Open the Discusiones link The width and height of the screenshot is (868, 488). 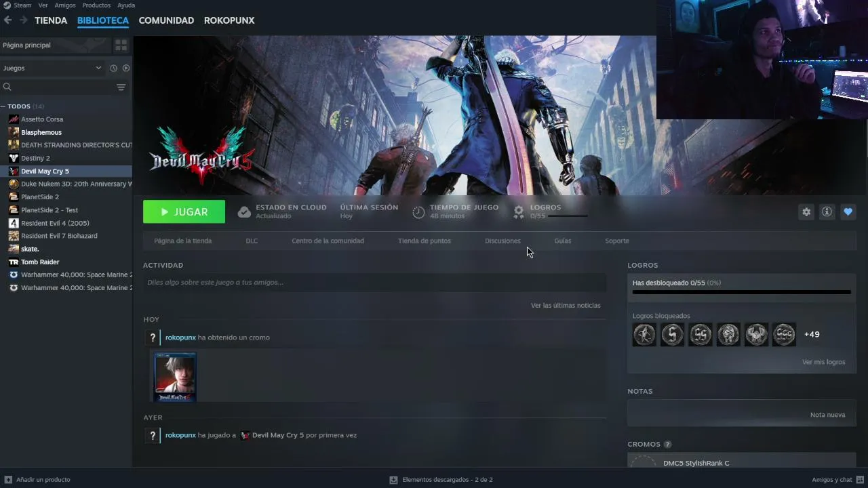coord(502,241)
